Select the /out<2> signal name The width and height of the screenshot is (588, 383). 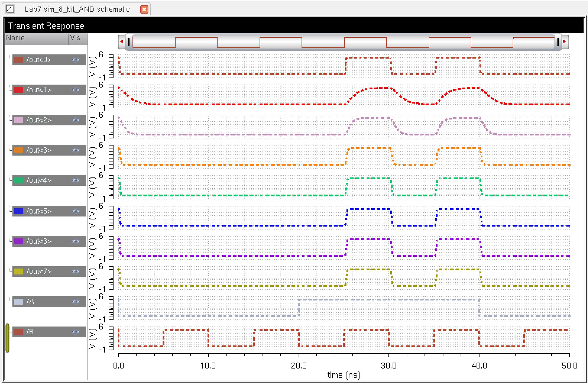[39, 120]
